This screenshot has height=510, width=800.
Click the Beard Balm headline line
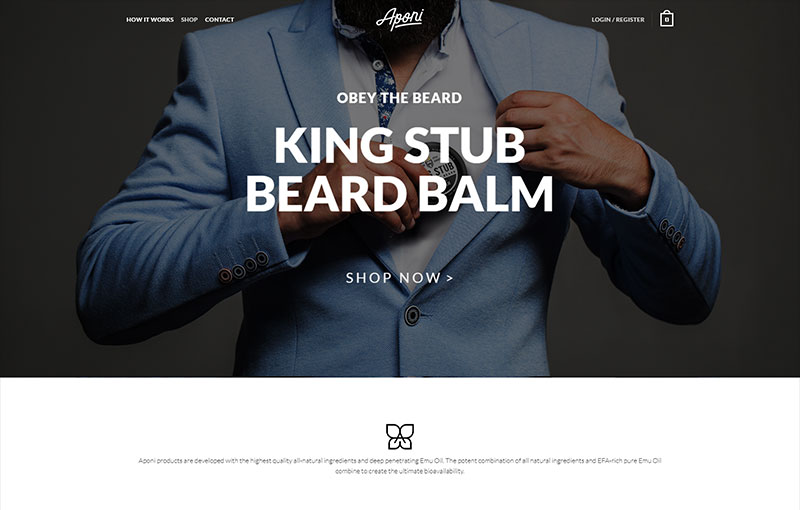tap(399, 193)
